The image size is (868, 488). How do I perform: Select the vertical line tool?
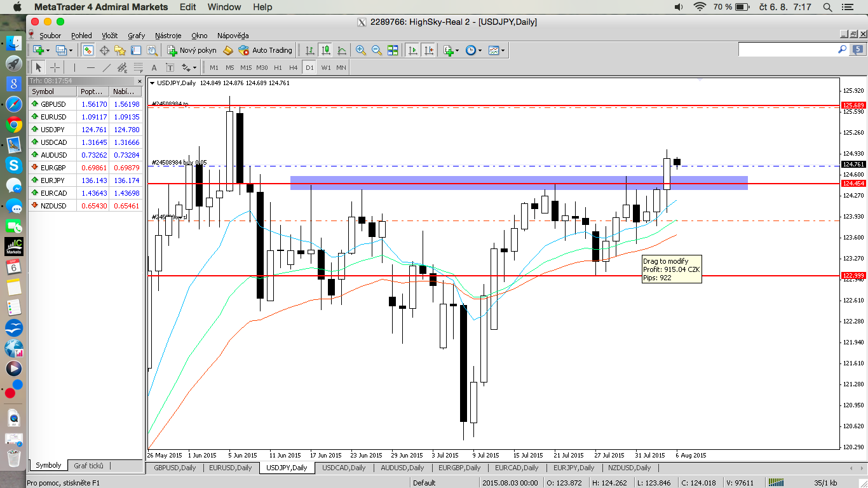click(x=74, y=67)
